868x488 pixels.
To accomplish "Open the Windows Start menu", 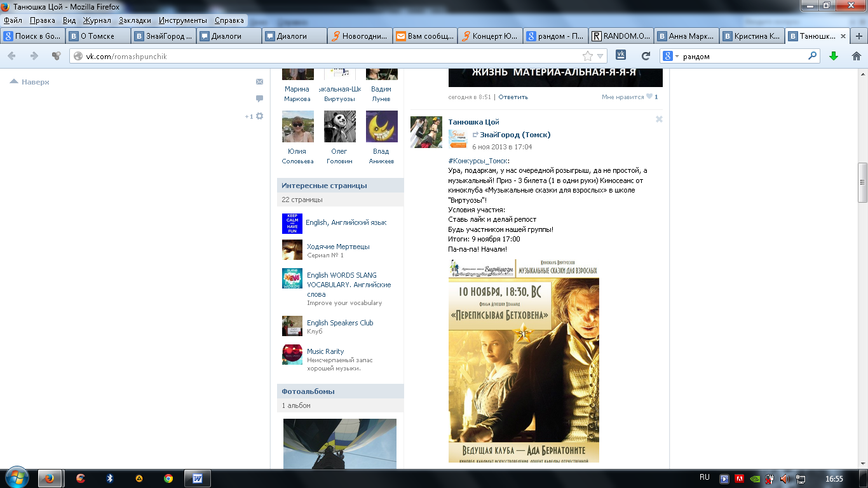I will 16,477.
